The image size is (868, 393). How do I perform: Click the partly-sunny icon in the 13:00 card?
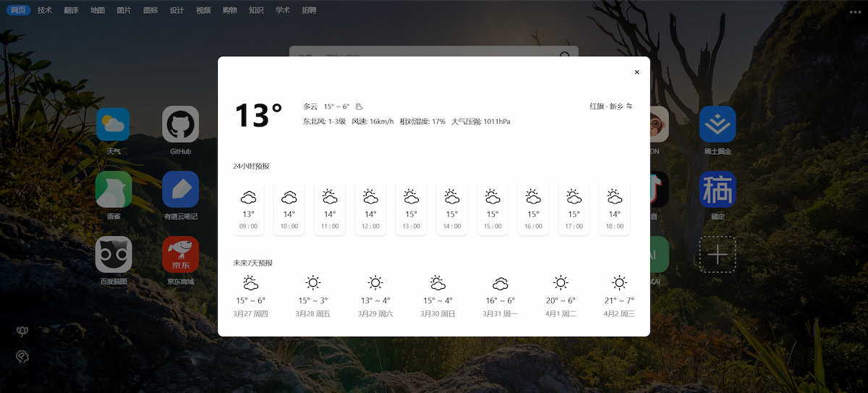[x=411, y=196]
